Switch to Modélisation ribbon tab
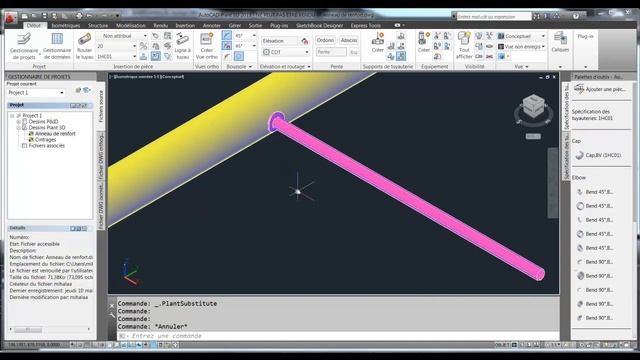 pos(131,25)
